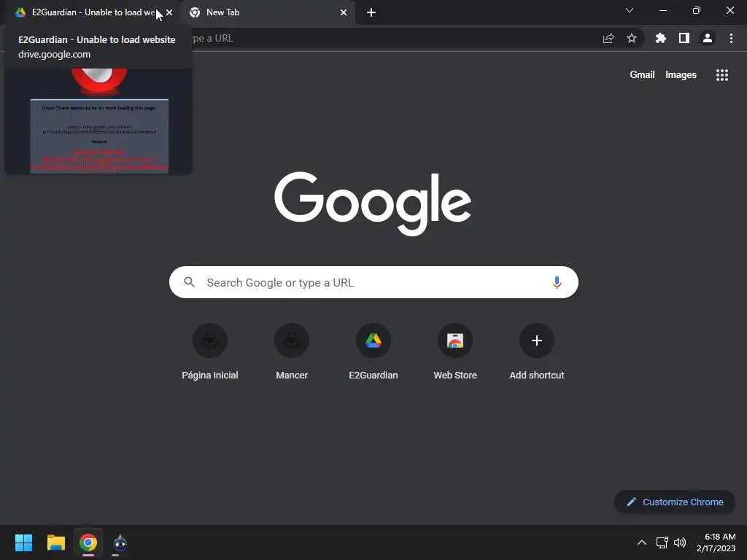Toggle the Chrome side panel
This screenshot has height=560, width=747.
click(684, 38)
